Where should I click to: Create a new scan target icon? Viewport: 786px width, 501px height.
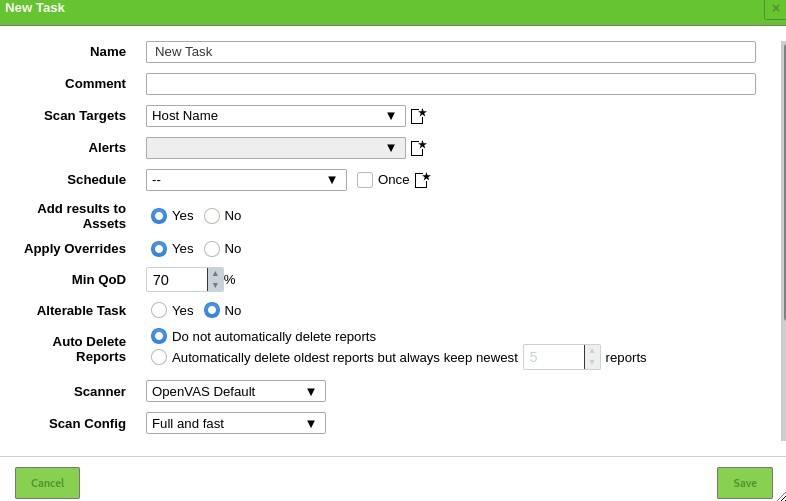419,116
